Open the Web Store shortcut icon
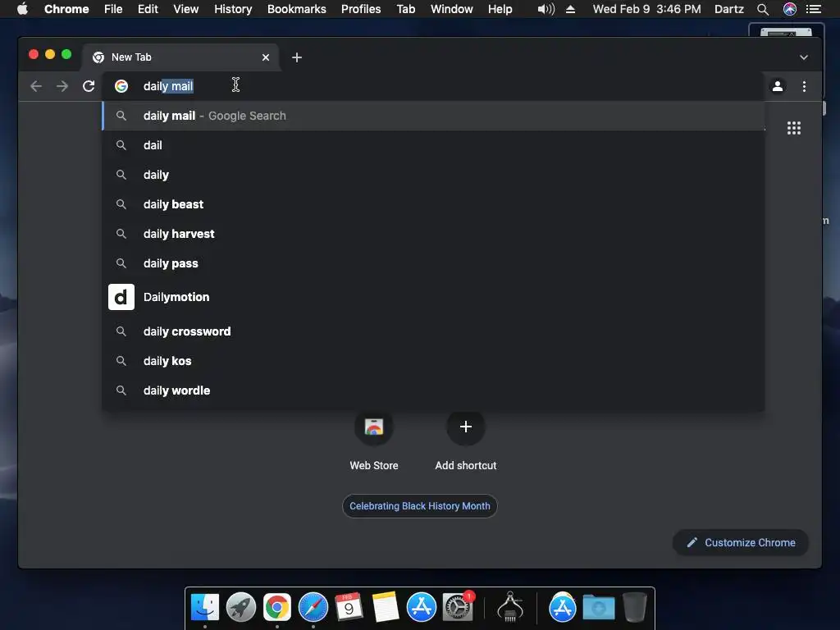Viewport: 840px width, 630px height. click(x=374, y=427)
